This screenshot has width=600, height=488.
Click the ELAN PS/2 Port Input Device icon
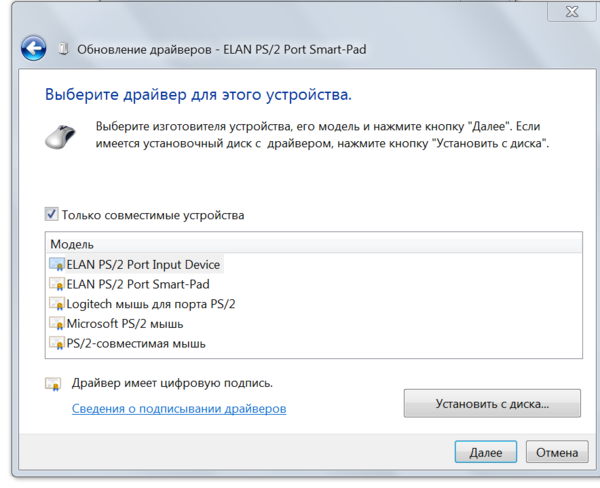(56, 264)
